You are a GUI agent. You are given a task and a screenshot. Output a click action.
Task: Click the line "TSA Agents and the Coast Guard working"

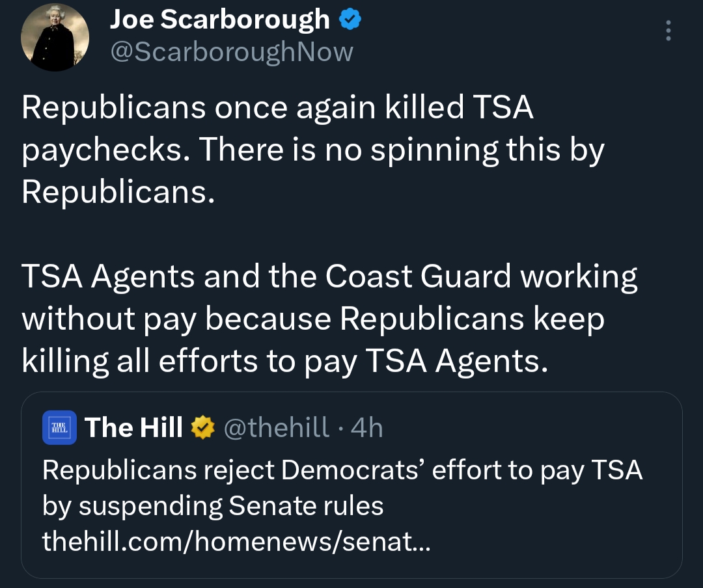[329, 277]
